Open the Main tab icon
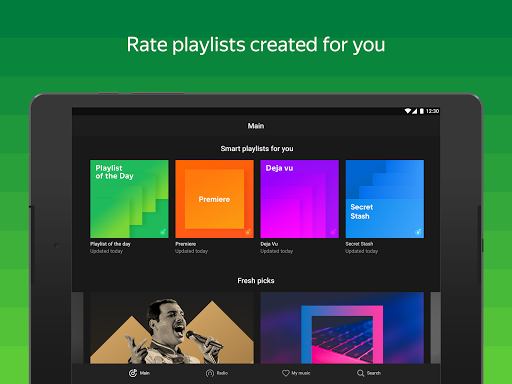This screenshot has width=512, height=384. point(133,373)
